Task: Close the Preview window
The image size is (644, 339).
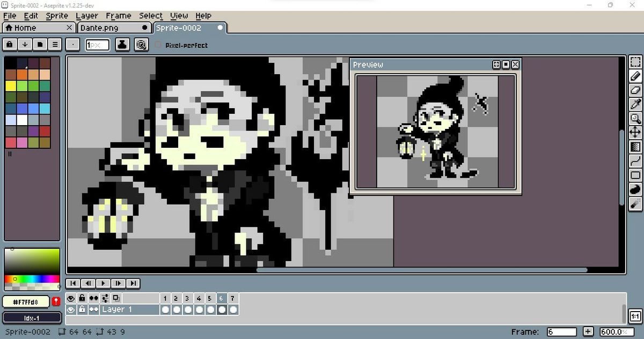Action: 515,64
